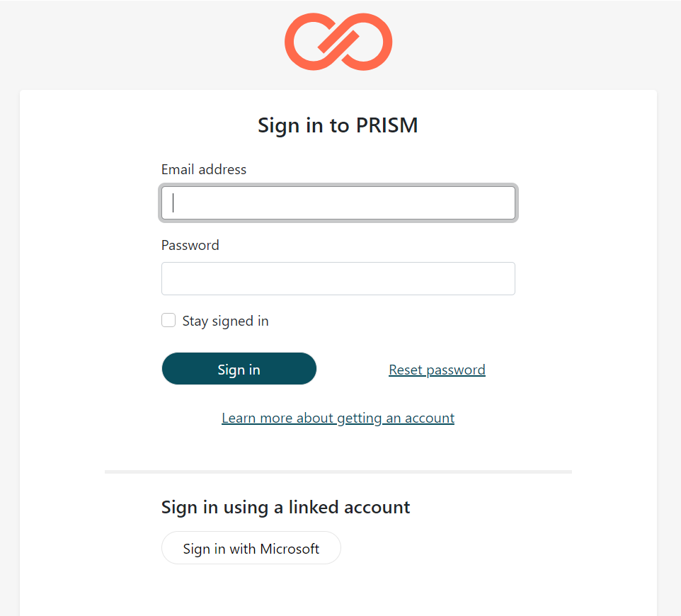Open Learn more about getting an account
This screenshot has height=616, width=681.
coord(338,418)
